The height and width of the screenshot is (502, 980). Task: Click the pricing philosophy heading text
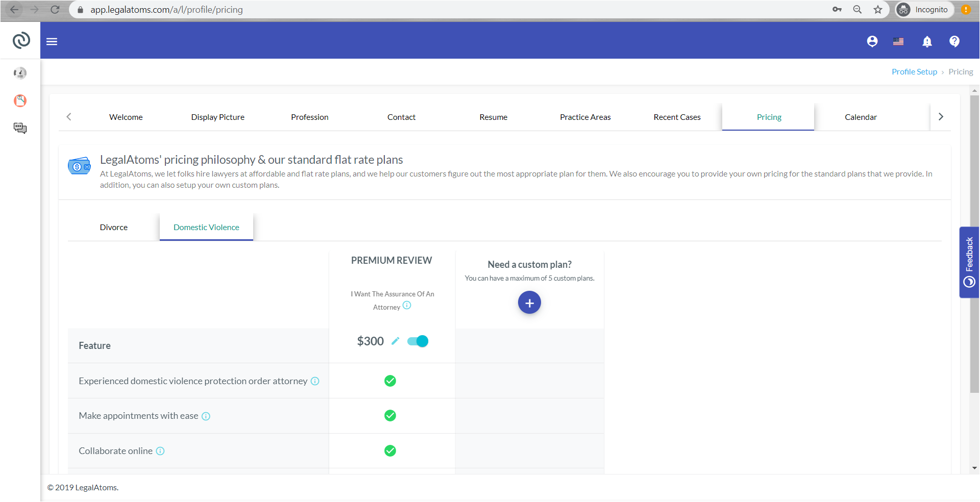coord(251,160)
